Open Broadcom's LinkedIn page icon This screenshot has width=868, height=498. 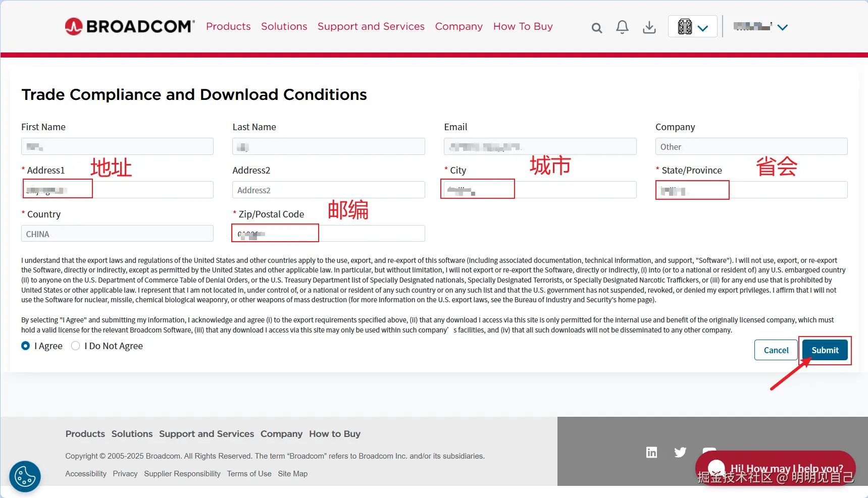[x=652, y=452]
